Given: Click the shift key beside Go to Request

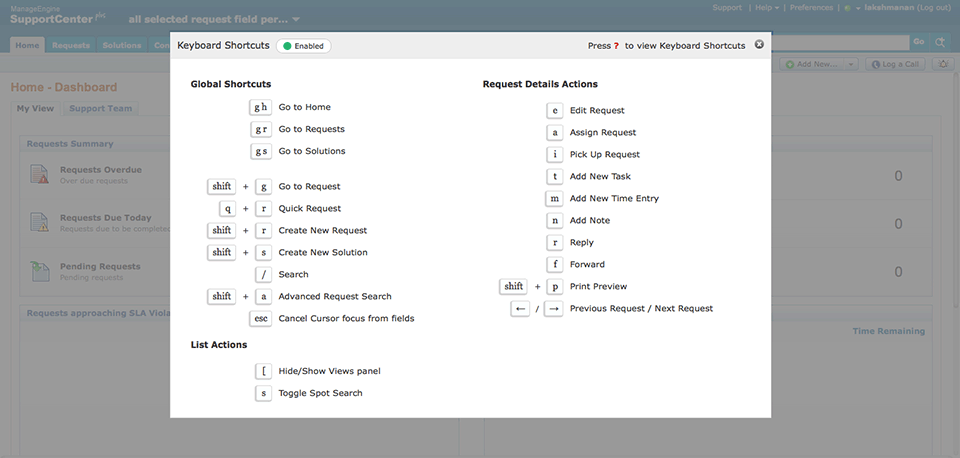Looking at the screenshot, I should 222,186.
